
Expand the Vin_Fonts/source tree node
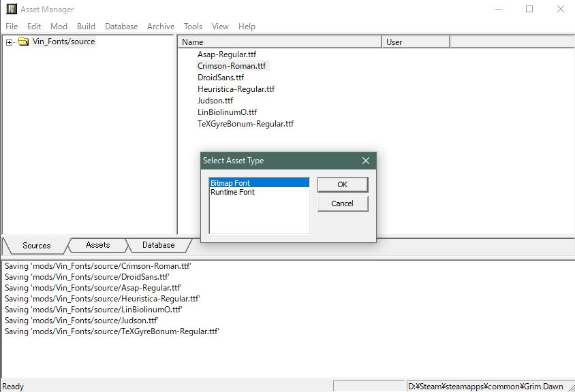coord(9,42)
